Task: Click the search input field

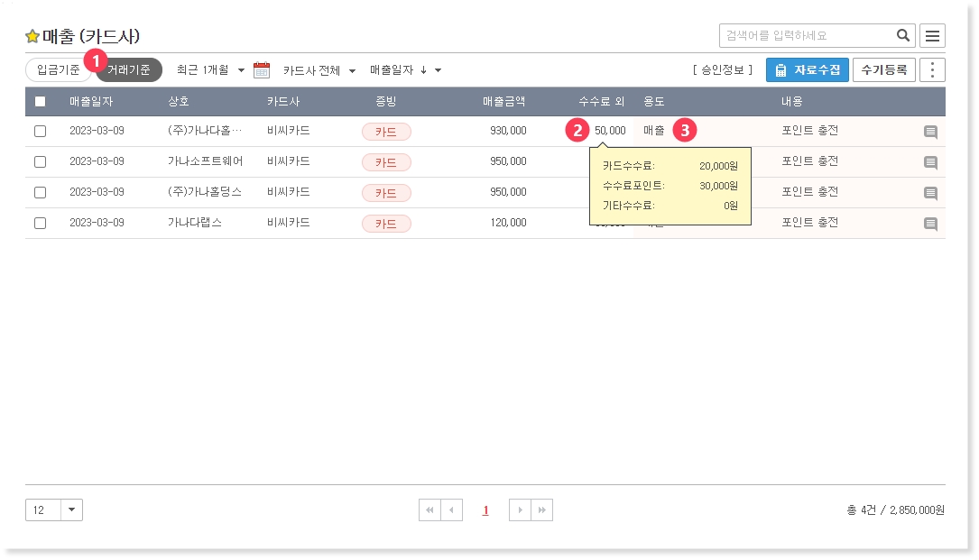Action: [808, 36]
